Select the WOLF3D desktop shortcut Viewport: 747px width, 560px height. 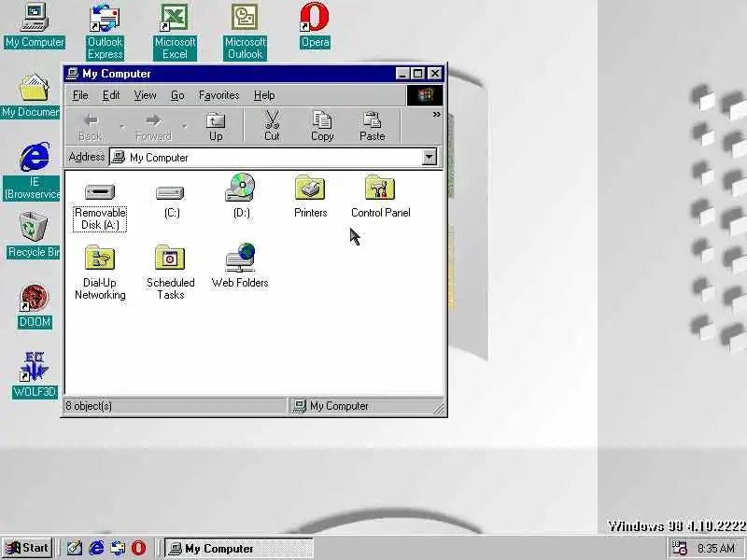(x=35, y=375)
